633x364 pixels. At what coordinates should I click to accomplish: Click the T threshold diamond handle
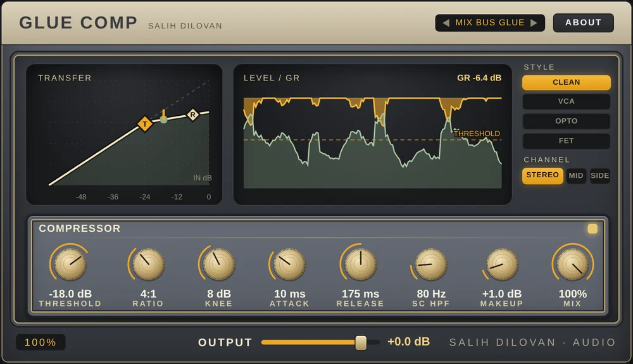pyautogui.click(x=145, y=124)
